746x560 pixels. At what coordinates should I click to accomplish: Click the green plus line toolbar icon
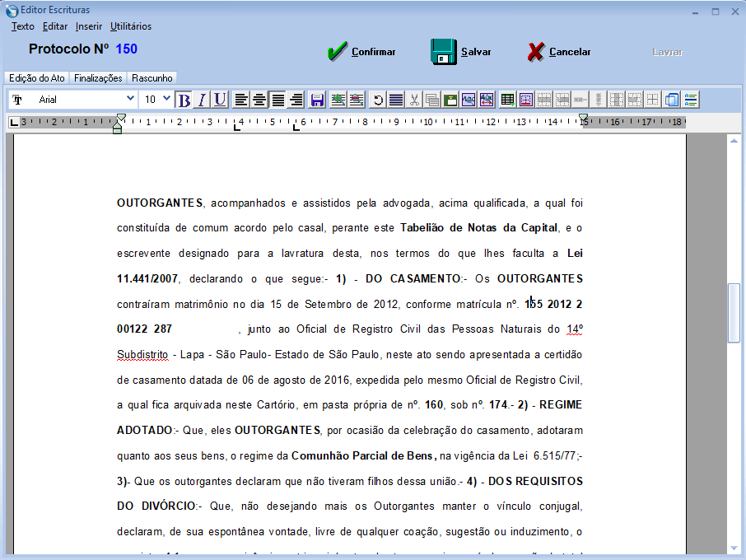pyautogui.click(x=338, y=100)
